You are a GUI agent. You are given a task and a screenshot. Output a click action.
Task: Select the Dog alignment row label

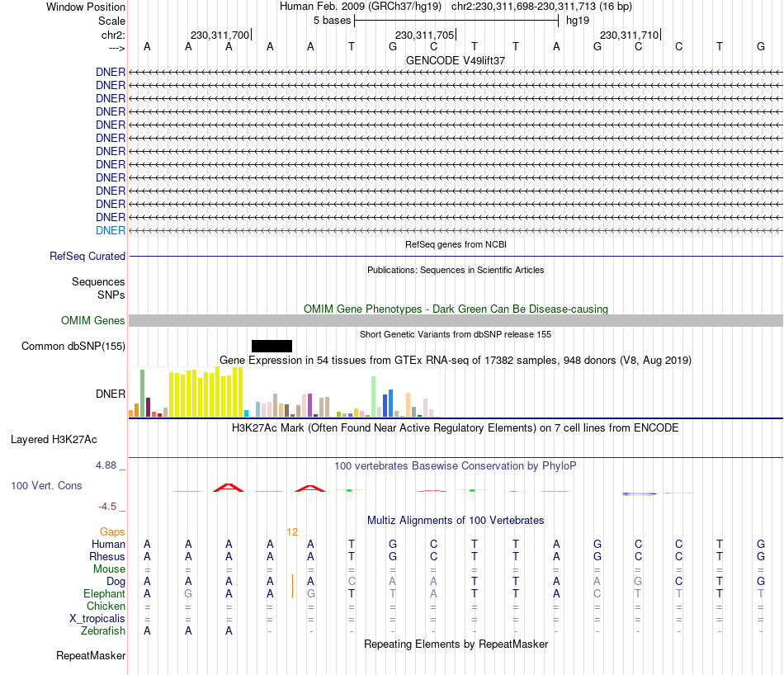(116, 582)
